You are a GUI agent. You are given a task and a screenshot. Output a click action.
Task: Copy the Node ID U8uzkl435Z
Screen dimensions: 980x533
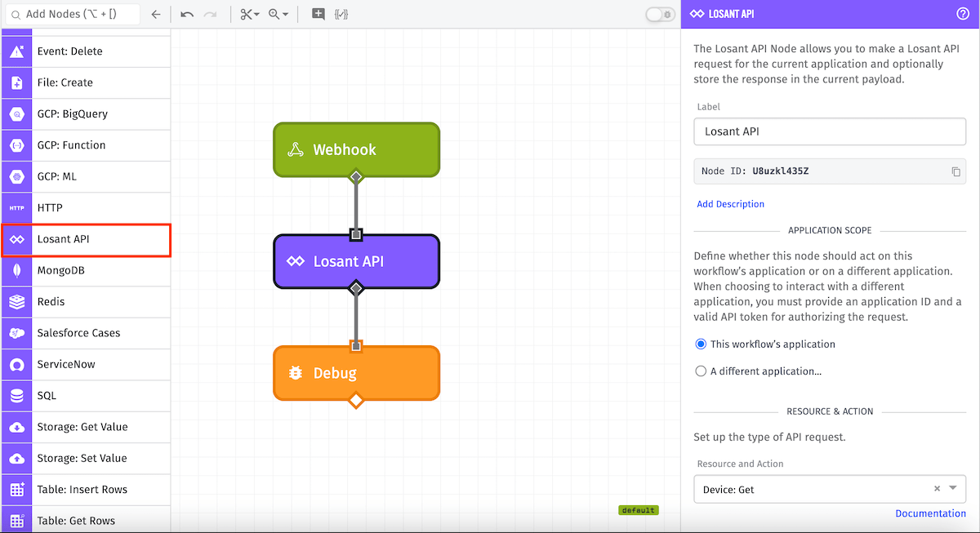tap(955, 171)
